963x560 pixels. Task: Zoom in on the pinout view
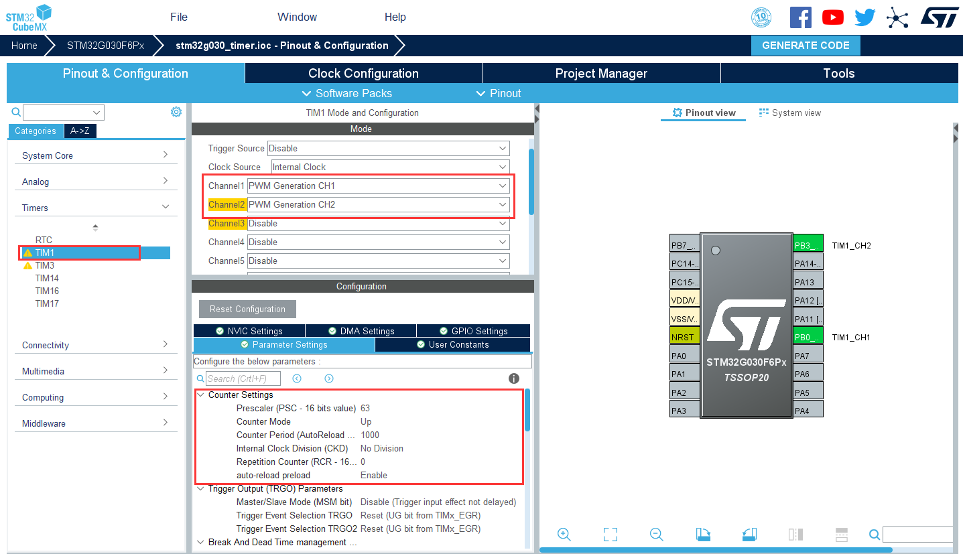[564, 534]
